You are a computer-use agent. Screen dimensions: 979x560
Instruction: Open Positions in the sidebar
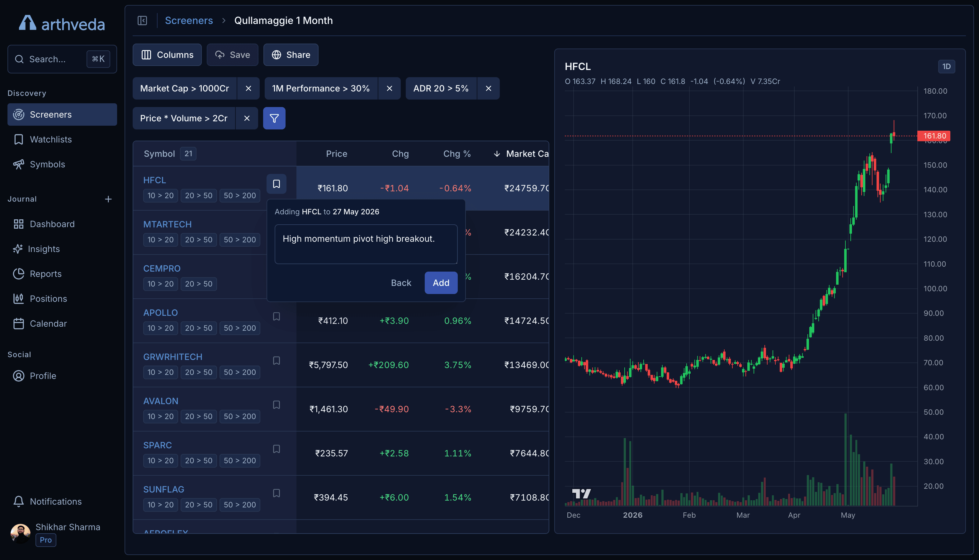(62, 298)
